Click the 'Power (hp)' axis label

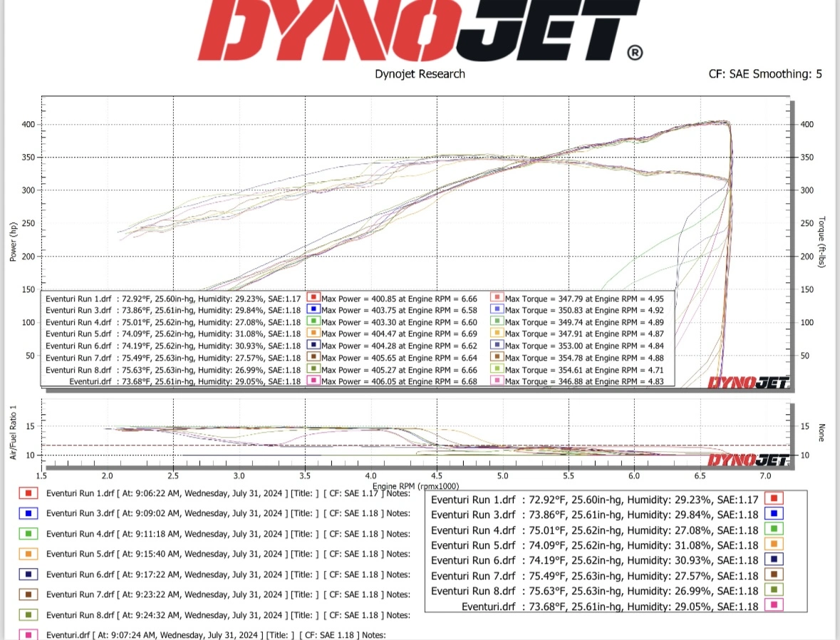coord(14,242)
